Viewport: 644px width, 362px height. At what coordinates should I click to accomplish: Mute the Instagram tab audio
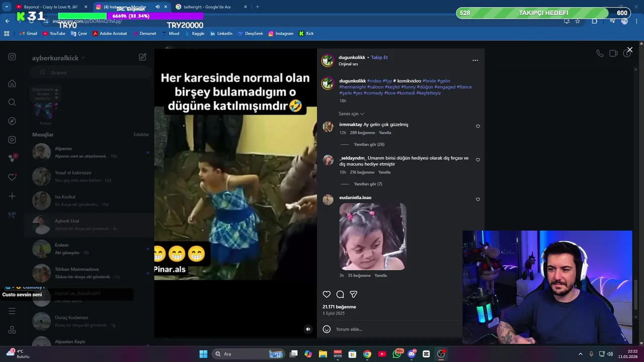coord(157,7)
